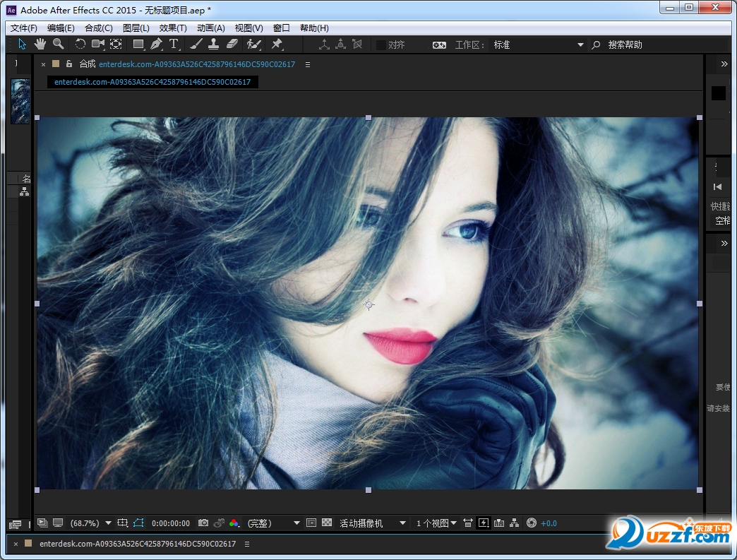Select the Rotation tool
The image size is (737, 560).
pyautogui.click(x=80, y=44)
